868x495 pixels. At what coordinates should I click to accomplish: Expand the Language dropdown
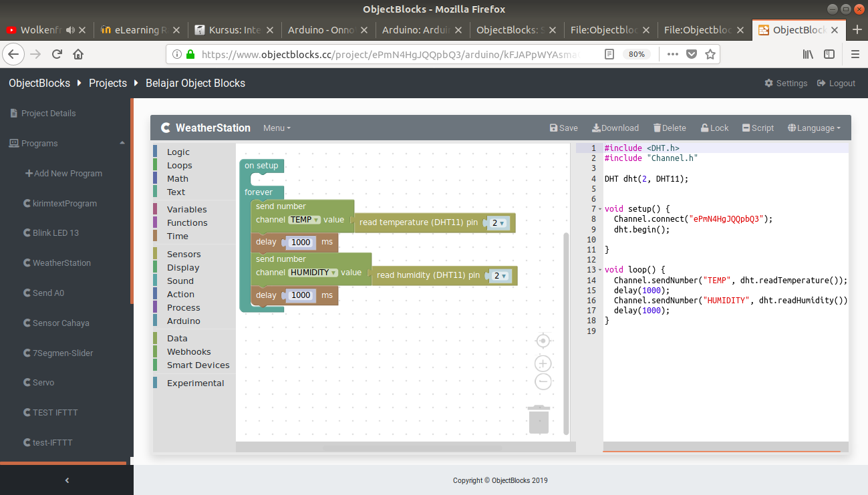click(814, 128)
